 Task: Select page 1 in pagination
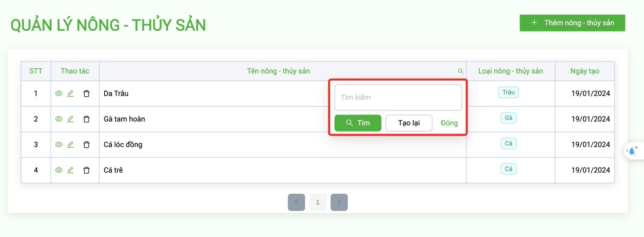[318, 202]
